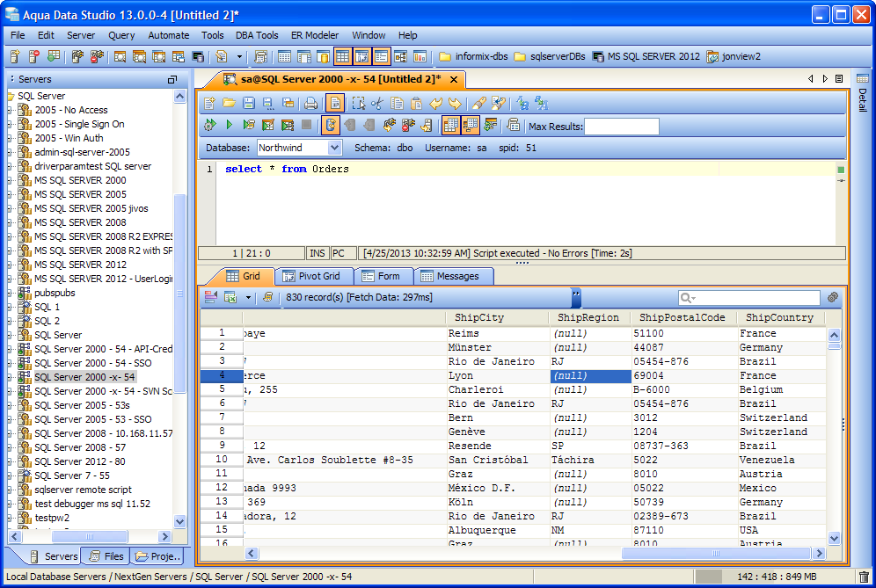Select the Táchira ShipRegion cell
Viewport: 876px width, 588px height.
[590, 461]
